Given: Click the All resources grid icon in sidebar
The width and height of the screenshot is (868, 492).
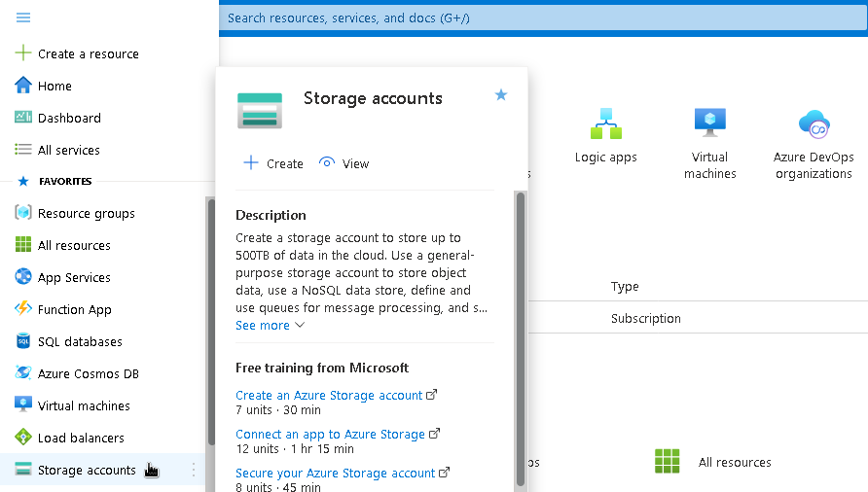Looking at the screenshot, I should tap(23, 245).
